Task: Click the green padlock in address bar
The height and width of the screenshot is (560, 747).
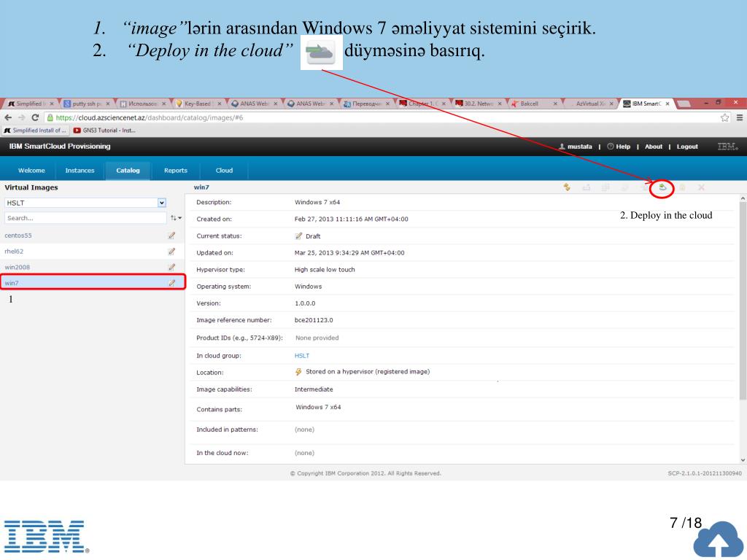Action: click(x=50, y=117)
